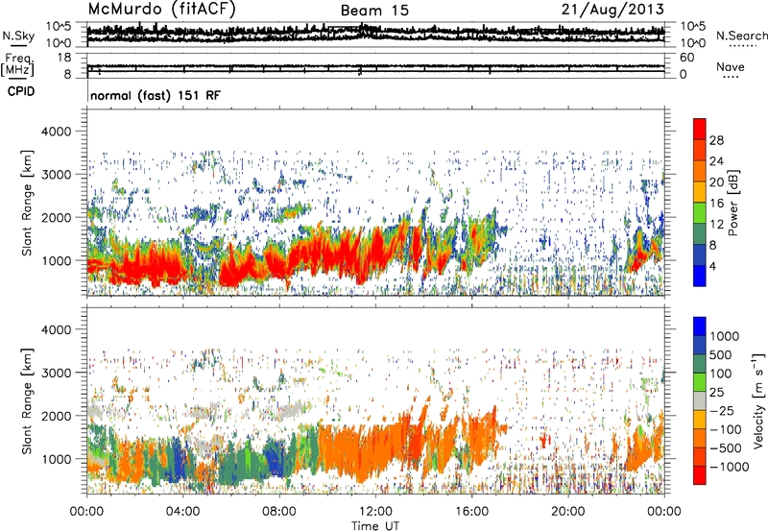
Task: Select the red top segment of power colorbar
Action: point(700,130)
